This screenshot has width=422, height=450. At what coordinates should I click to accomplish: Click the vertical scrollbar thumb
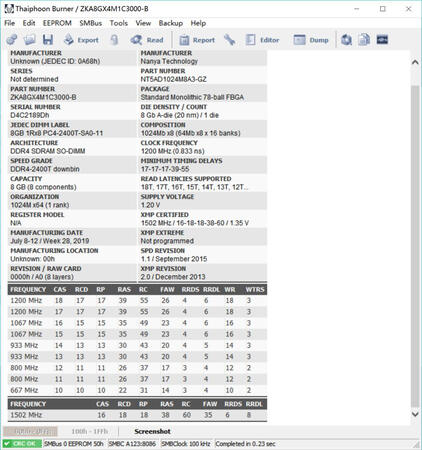(x=415, y=247)
